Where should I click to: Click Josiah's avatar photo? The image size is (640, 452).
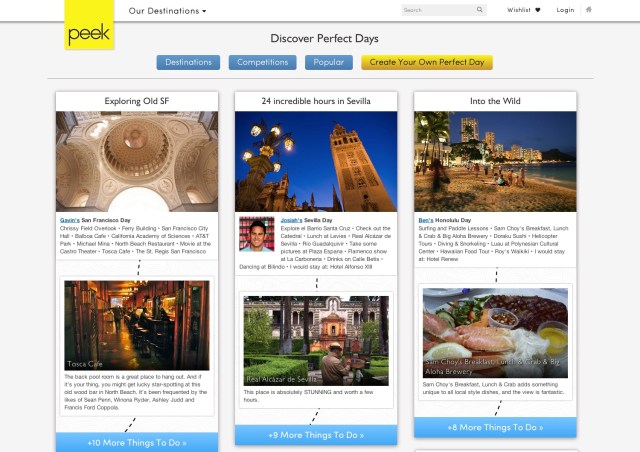coord(257,234)
